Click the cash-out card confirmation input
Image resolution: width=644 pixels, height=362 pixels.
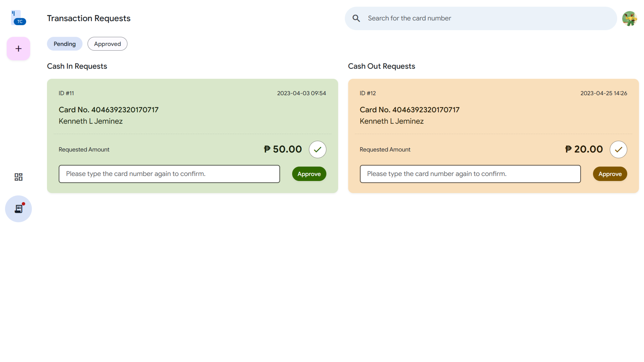[x=470, y=174]
